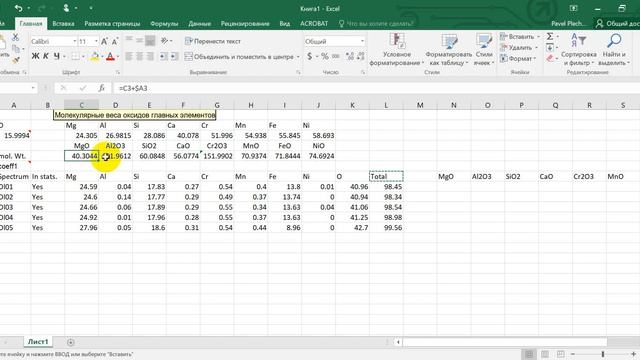640x360 pixels.
Task: Open the Insert Function fx dialog
Action: (x=102, y=88)
